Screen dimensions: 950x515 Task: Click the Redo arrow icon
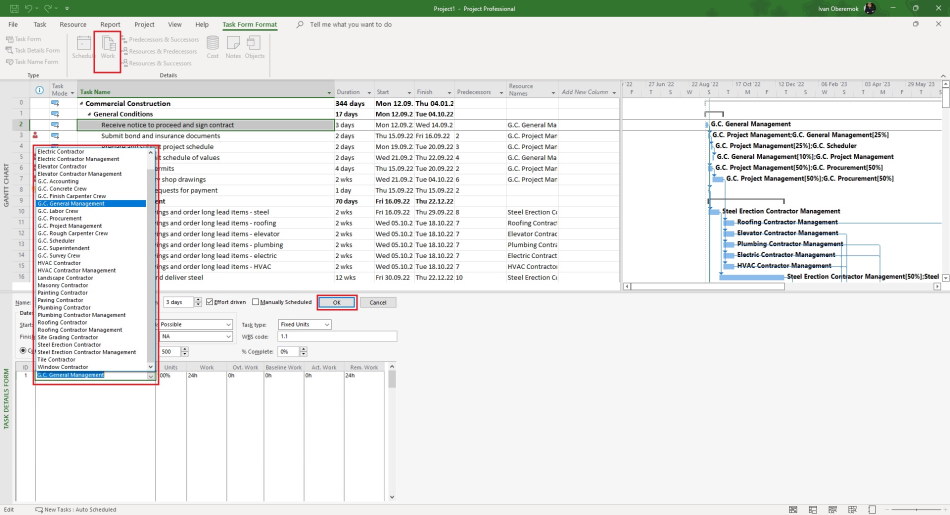48,8
